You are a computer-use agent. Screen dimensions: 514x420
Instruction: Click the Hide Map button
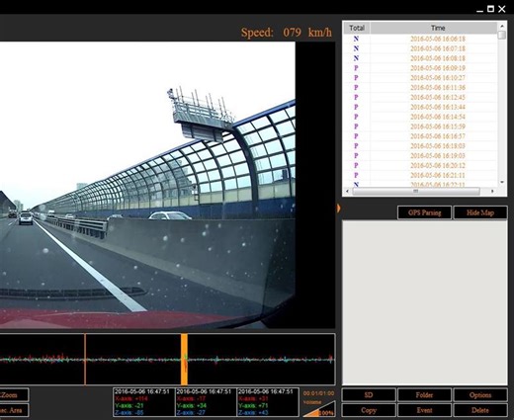click(x=480, y=212)
